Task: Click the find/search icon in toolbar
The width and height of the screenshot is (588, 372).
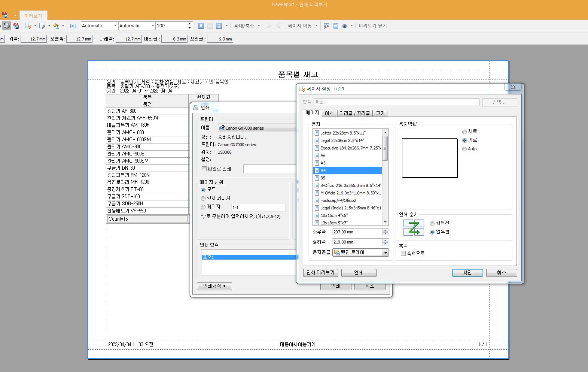Action: pyautogui.click(x=326, y=26)
